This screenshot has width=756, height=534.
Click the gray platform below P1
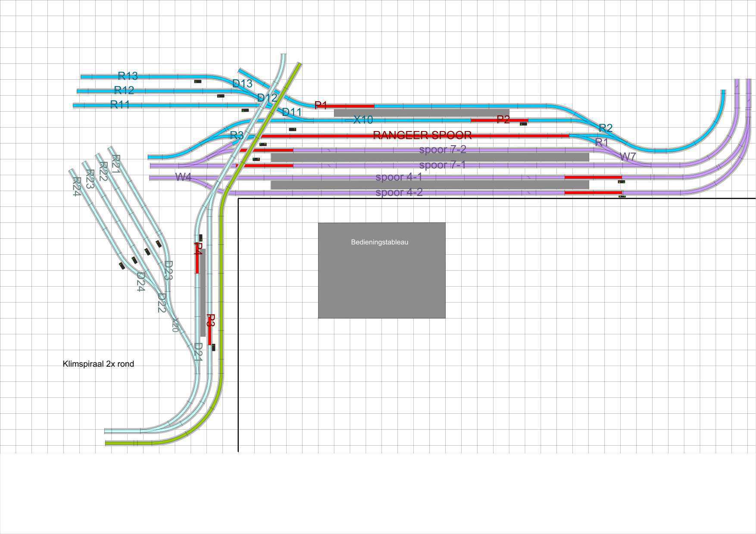point(422,113)
